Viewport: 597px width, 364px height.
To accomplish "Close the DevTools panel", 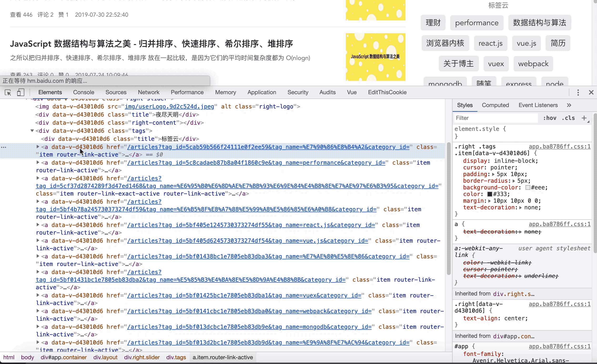I will pyautogui.click(x=592, y=92).
